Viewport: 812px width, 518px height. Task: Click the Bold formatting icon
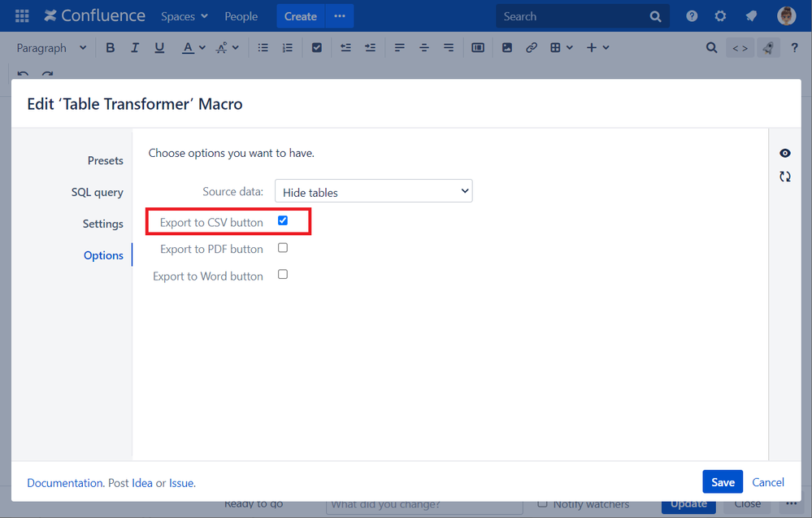point(111,48)
